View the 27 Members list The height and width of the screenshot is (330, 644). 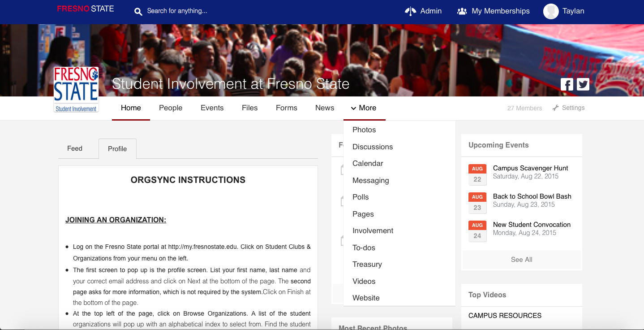click(x=524, y=108)
